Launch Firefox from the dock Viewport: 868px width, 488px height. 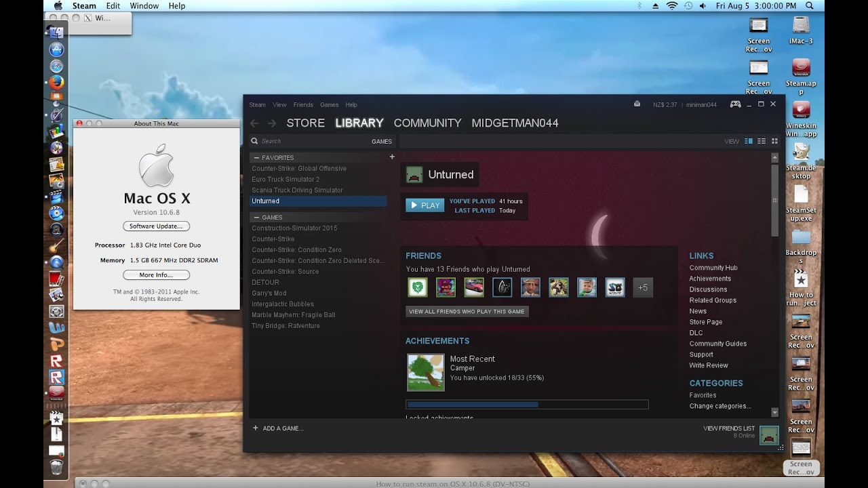coord(56,83)
